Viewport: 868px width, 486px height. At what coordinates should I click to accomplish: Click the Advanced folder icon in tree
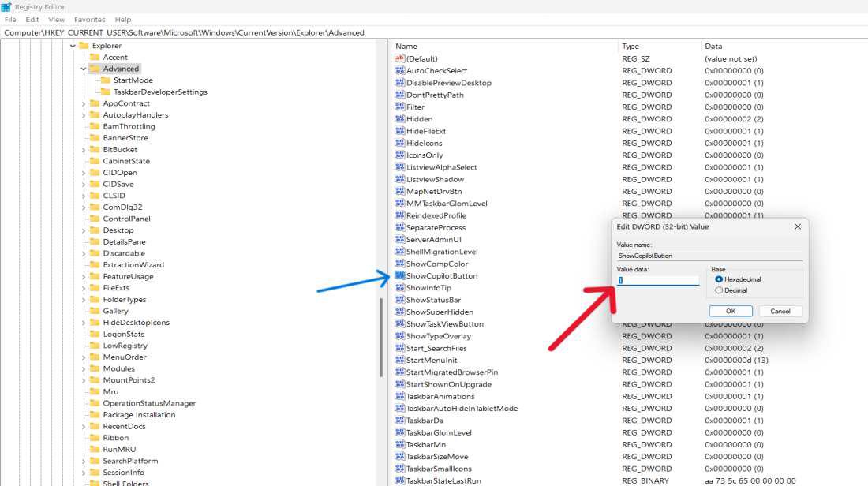click(x=95, y=69)
